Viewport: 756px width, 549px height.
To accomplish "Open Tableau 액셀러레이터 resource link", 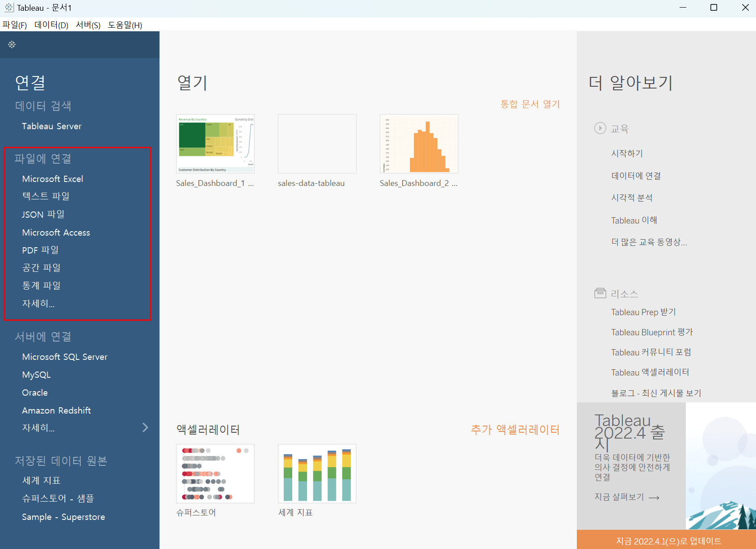I will pos(650,372).
